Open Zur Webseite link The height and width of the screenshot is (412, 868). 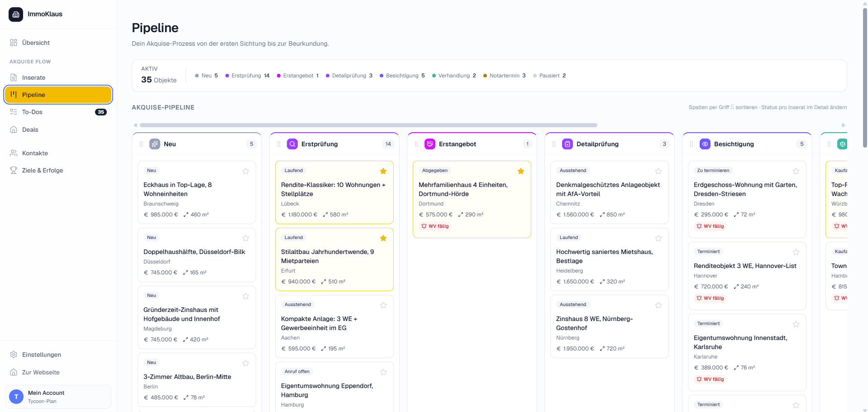(58, 372)
